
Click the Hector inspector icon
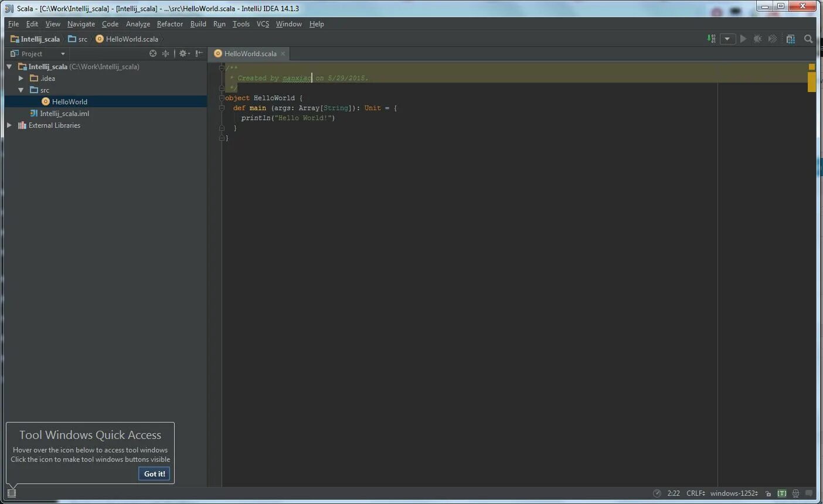(795, 493)
